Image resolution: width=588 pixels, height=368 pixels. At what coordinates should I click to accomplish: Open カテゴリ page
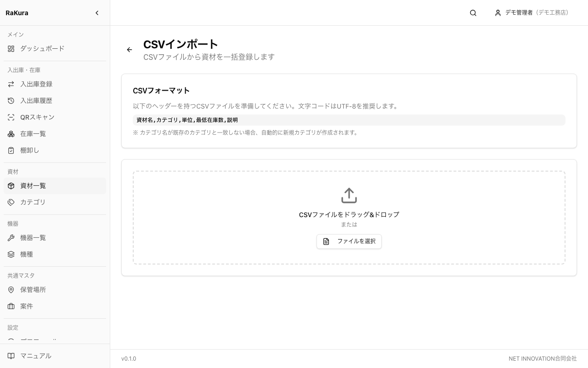coord(55,202)
